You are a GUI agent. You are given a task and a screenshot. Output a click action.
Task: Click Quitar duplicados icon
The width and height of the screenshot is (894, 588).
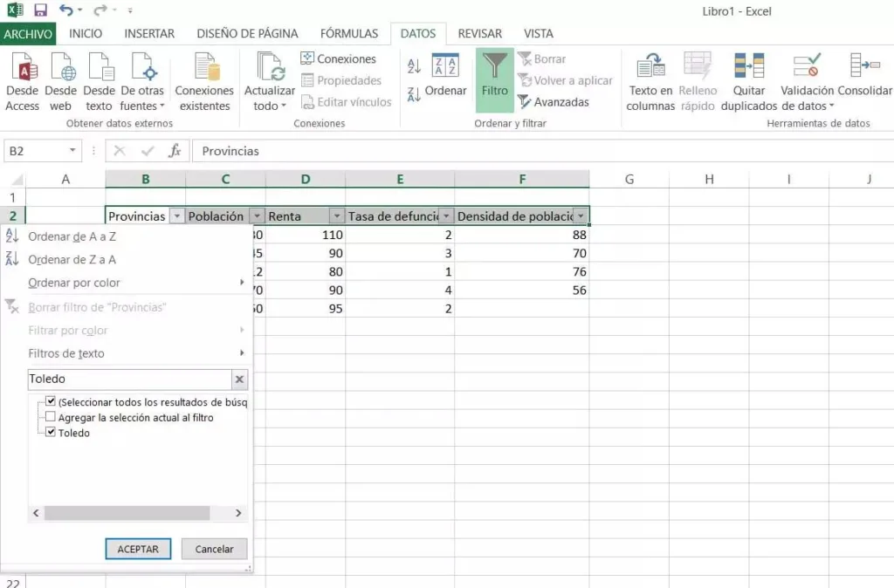pyautogui.click(x=749, y=68)
